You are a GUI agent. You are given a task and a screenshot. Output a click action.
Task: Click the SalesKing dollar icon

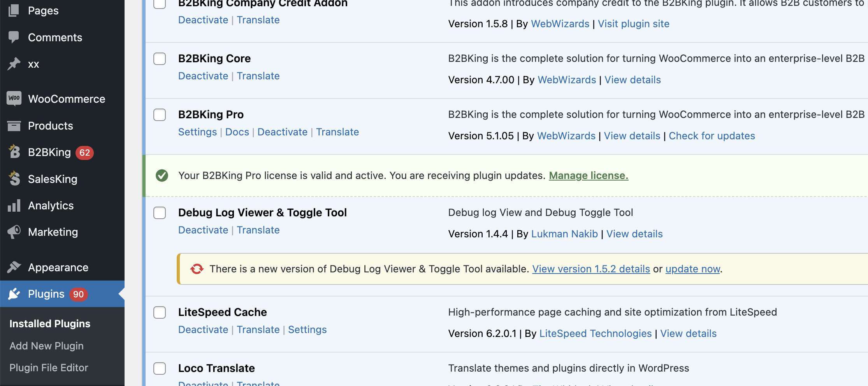14,179
